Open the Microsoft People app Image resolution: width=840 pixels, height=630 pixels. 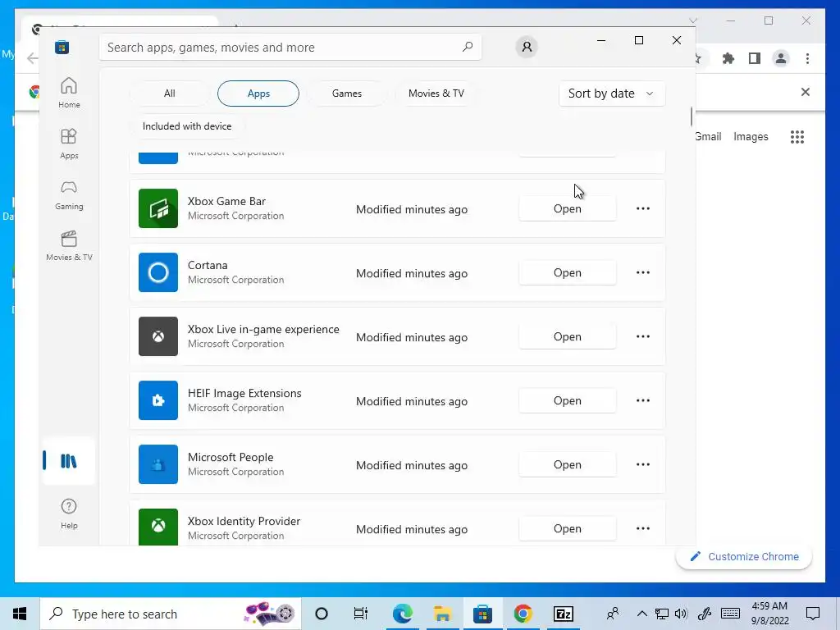[x=568, y=464]
